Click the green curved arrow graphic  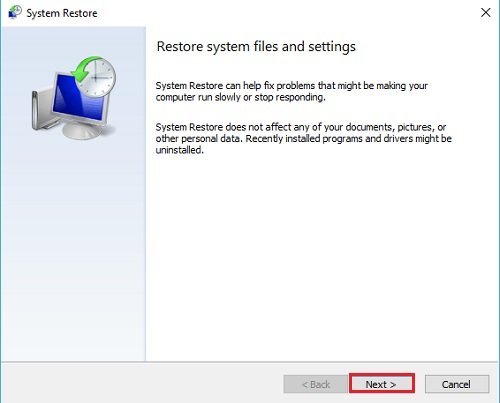[x=81, y=69]
